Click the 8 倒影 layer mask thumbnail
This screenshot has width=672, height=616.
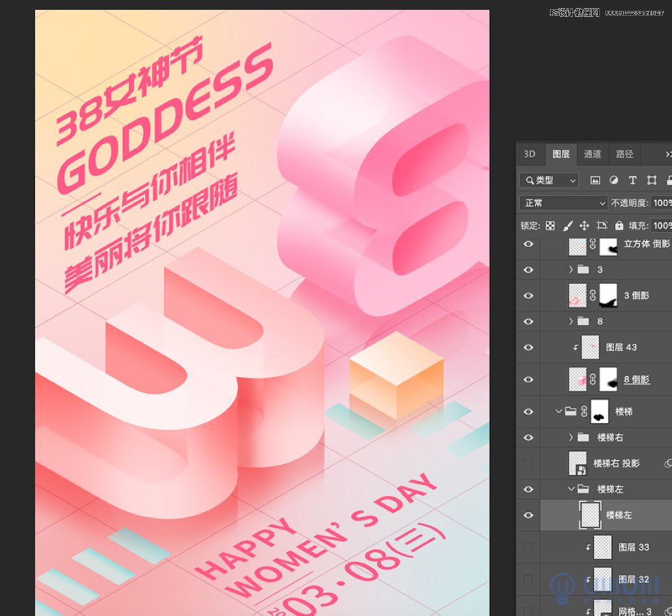point(608,380)
